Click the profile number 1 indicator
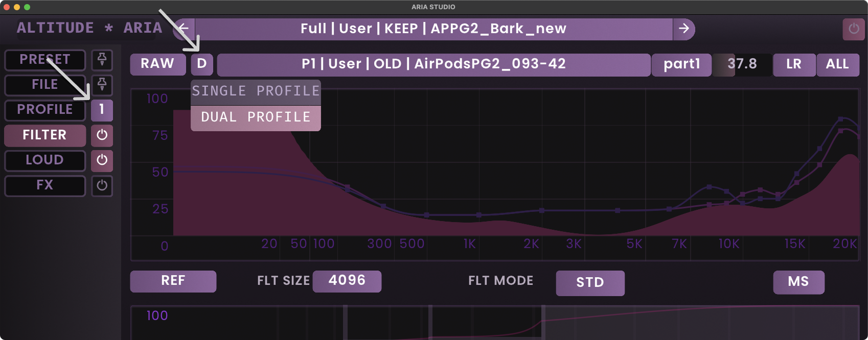Screen dimensions: 868x340 [102, 110]
